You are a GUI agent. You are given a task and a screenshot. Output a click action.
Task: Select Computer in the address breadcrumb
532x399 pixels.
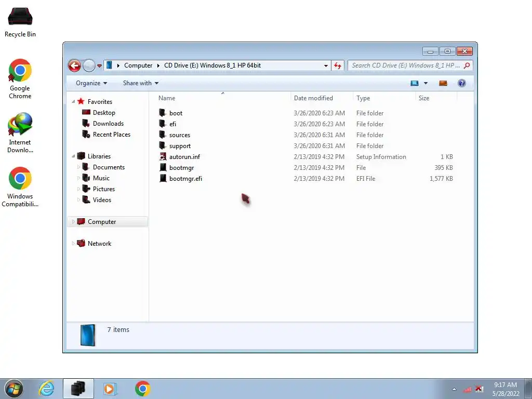tap(138, 65)
